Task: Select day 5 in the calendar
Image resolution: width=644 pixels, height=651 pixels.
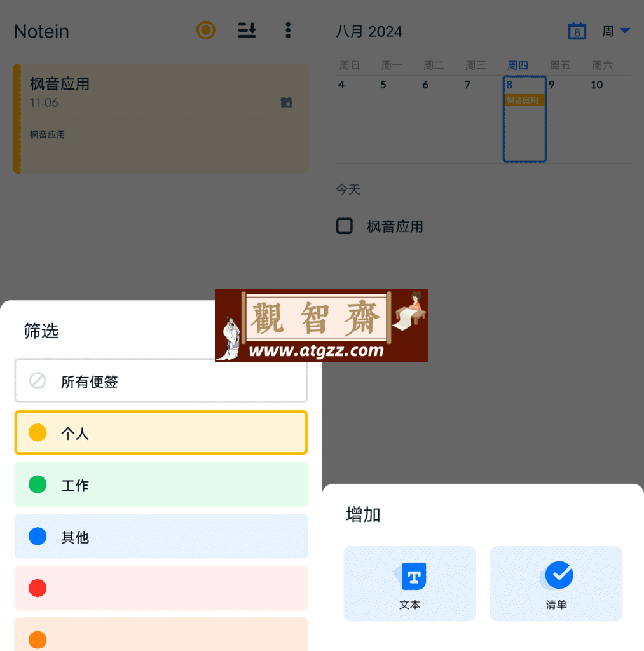Action: [x=383, y=85]
